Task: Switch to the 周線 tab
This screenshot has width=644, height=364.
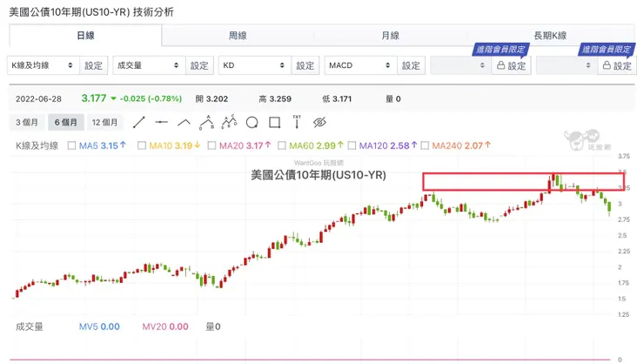Action: pos(238,36)
